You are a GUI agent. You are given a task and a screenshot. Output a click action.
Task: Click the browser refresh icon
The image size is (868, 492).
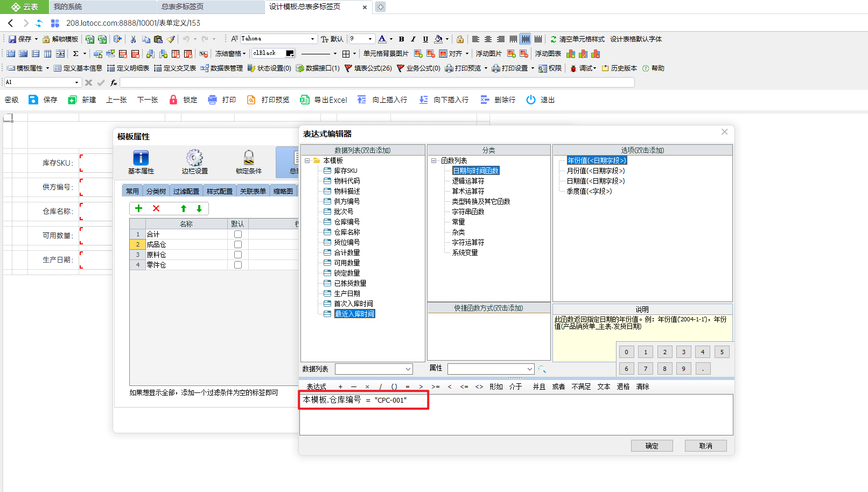point(39,23)
